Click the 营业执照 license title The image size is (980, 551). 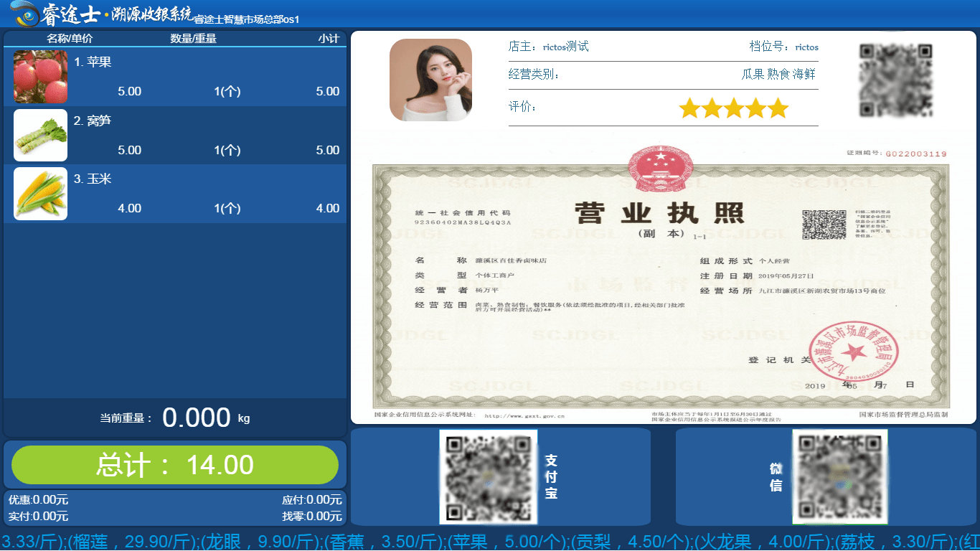click(659, 213)
